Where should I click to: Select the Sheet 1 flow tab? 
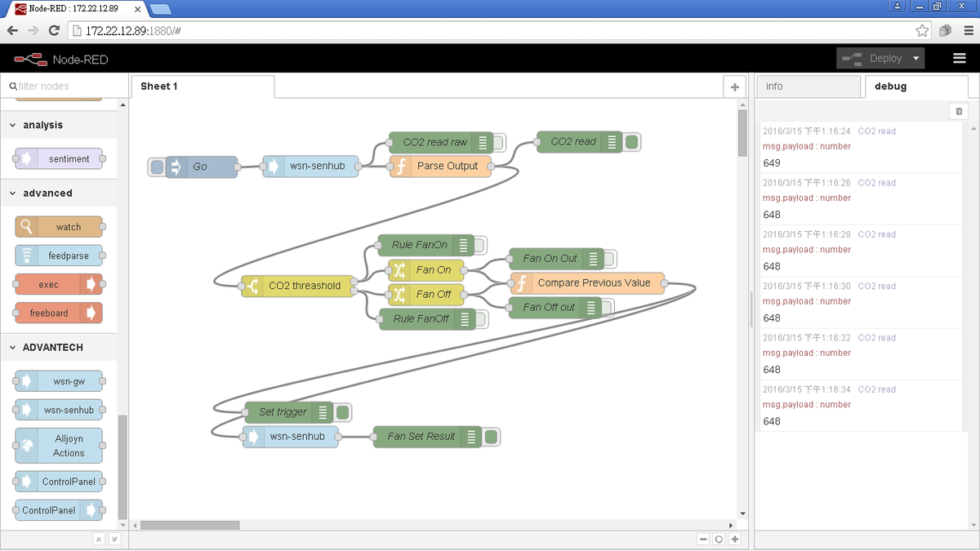(x=159, y=87)
